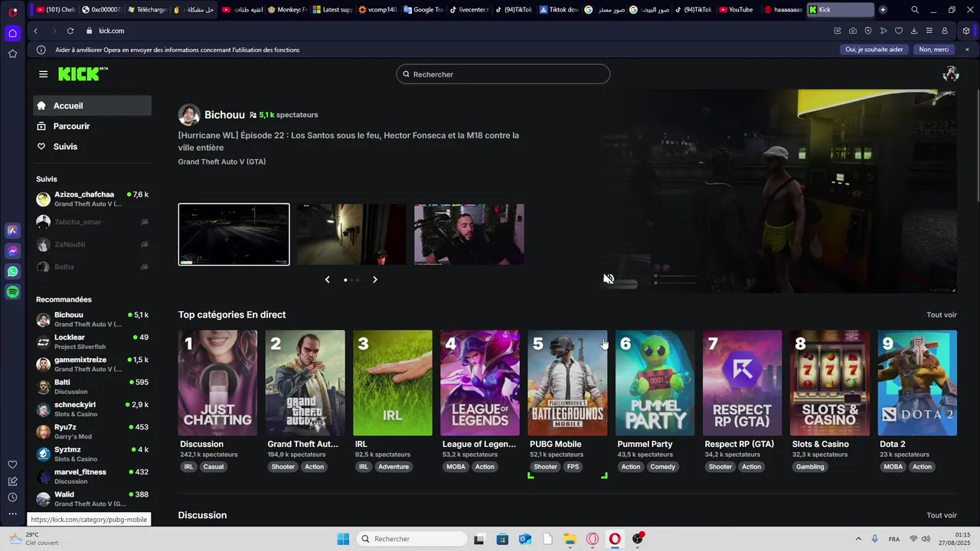Open Just Chatting category card
The height and width of the screenshot is (551, 980).
tap(217, 383)
